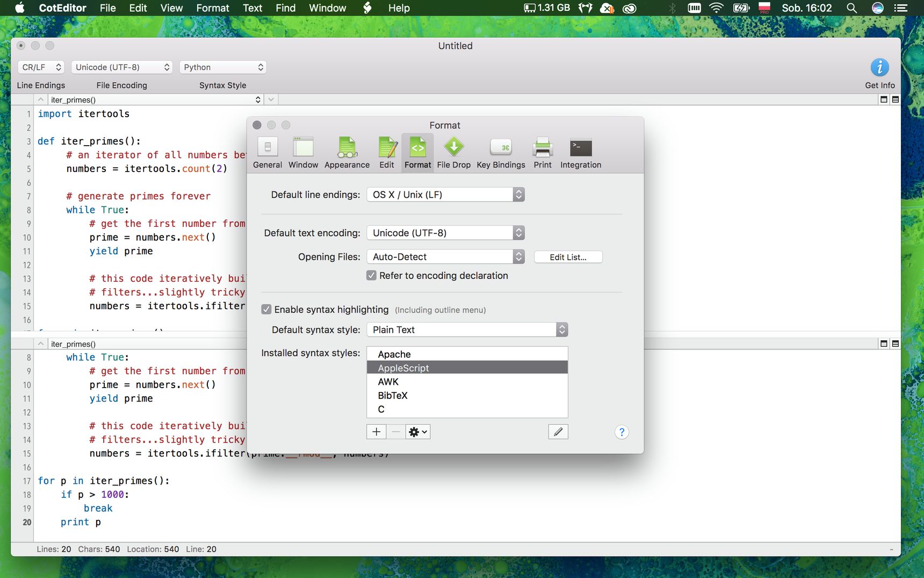Open the Format menu in menu bar
This screenshot has height=578, width=924.
pyautogui.click(x=213, y=8)
